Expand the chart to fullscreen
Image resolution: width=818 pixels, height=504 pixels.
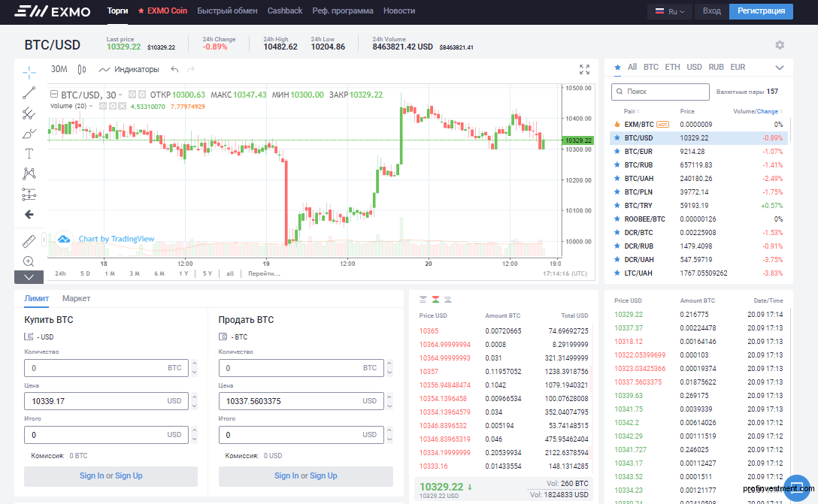pyautogui.click(x=584, y=69)
